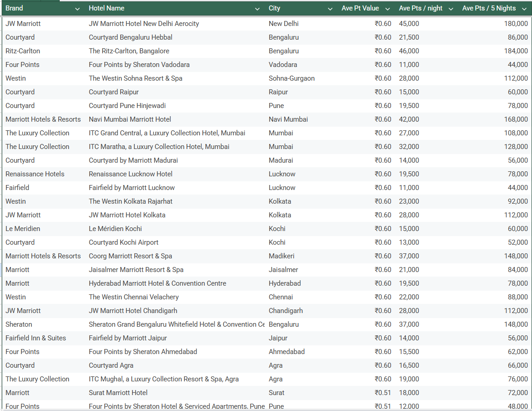Click the Courtyard Raipur hotel name cell
The height and width of the screenshot is (411, 532).
(x=175, y=92)
